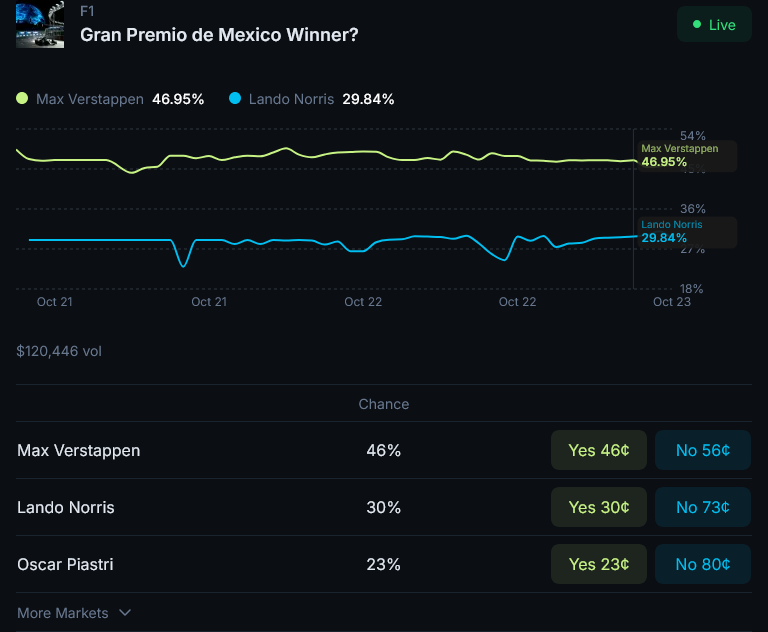The width and height of the screenshot is (768, 632).
Task: Buy Yes 30¢ for Lando Norris
Action: pyautogui.click(x=598, y=507)
